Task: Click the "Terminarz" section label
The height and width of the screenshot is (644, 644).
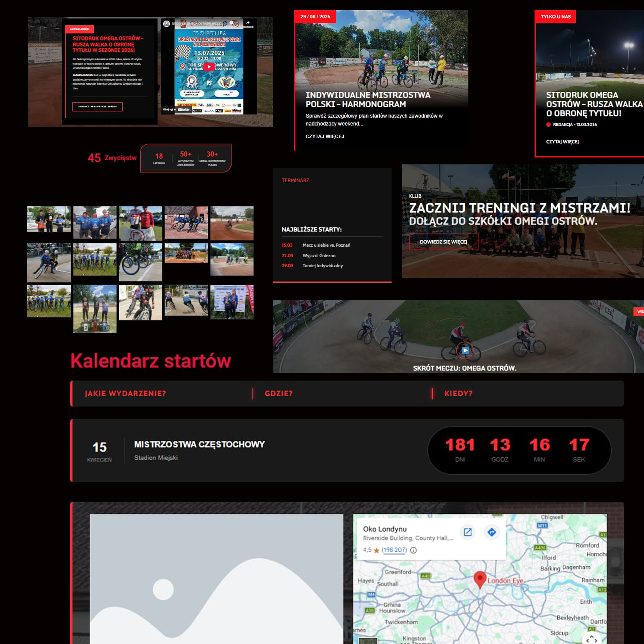Action: 295,180
